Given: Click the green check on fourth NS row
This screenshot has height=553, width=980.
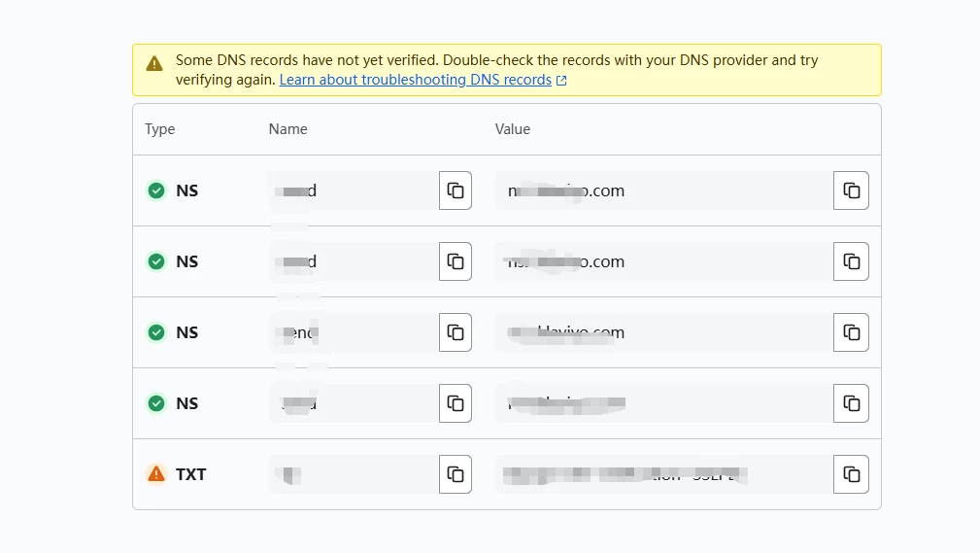Looking at the screenshot, I should (x=156, y=403).
